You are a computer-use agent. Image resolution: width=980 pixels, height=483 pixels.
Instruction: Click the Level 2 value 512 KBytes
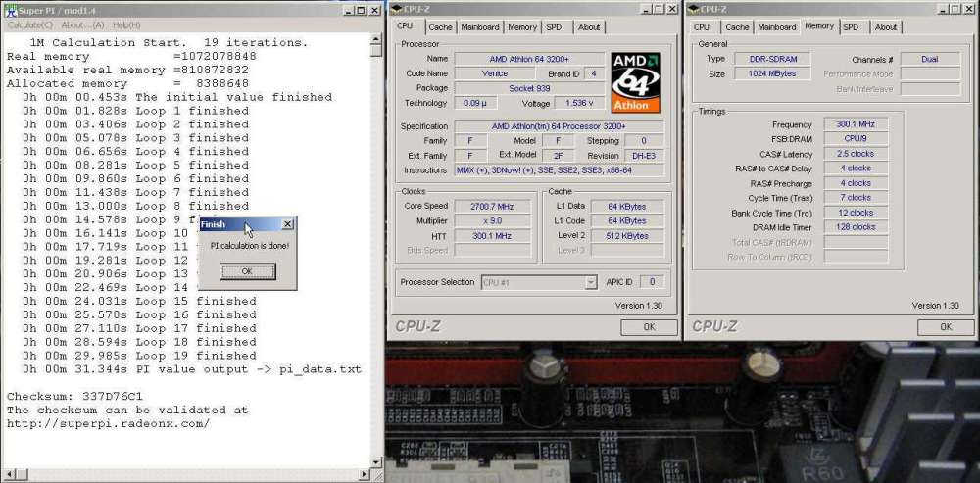(x=627, y=236)
